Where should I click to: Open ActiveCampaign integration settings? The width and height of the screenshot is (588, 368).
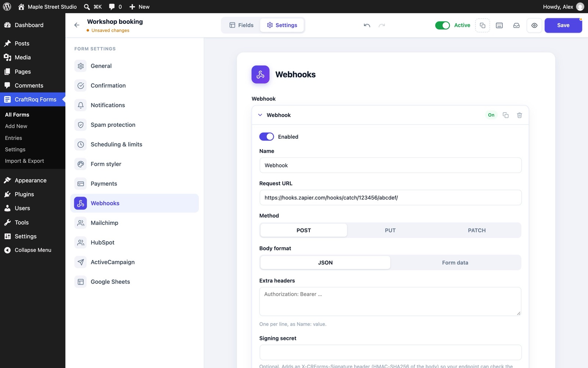tap(135, 262)
